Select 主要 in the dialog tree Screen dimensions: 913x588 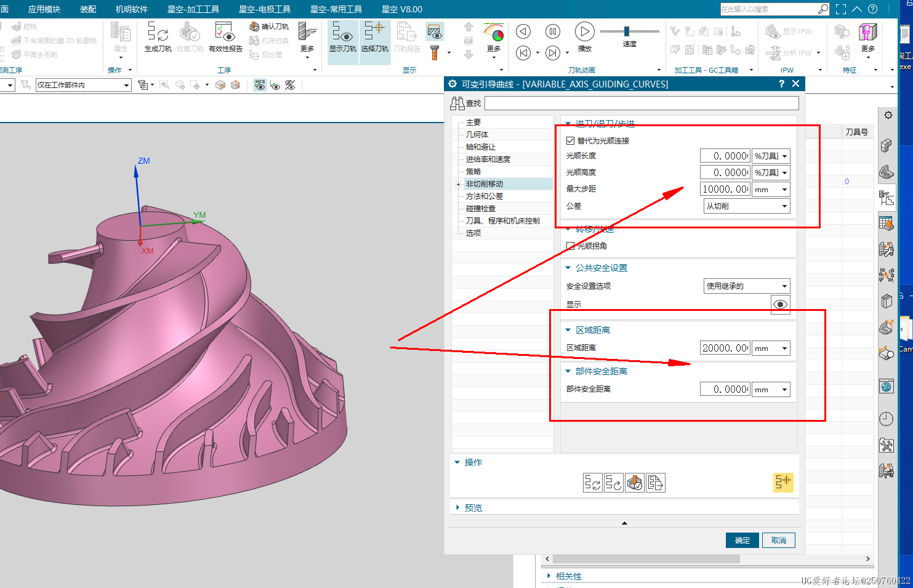[x=473, y=123]
